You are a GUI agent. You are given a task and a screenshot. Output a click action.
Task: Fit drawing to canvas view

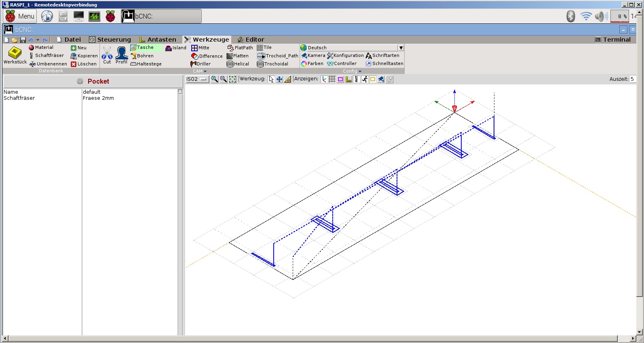click(232, 79)
